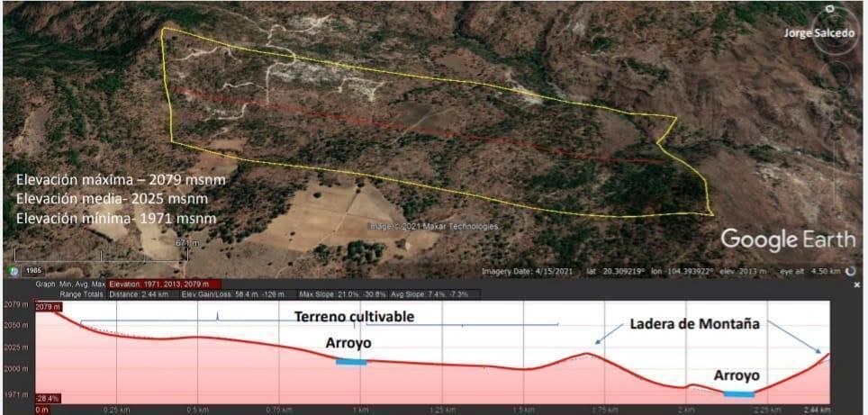Click the 2.44 km end label on profile axis
Image resolution: width=868 pixels, height=415 pixels.
pyautogui.click(x=818, y=410)
